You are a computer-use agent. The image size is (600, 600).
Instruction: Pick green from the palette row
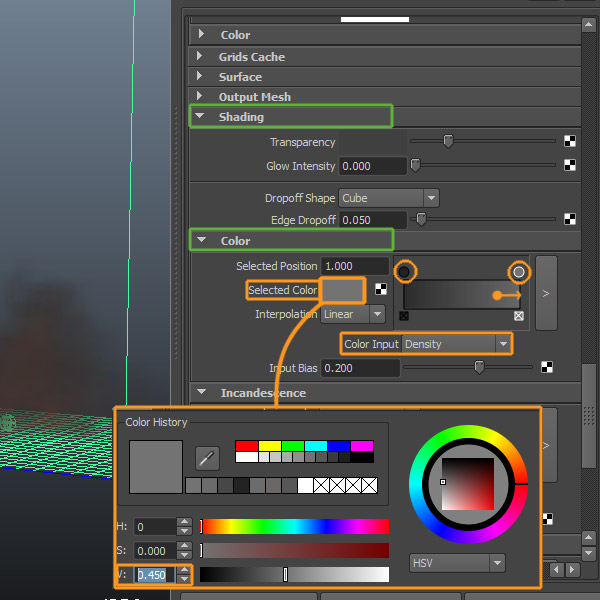(x=293, y=446)
